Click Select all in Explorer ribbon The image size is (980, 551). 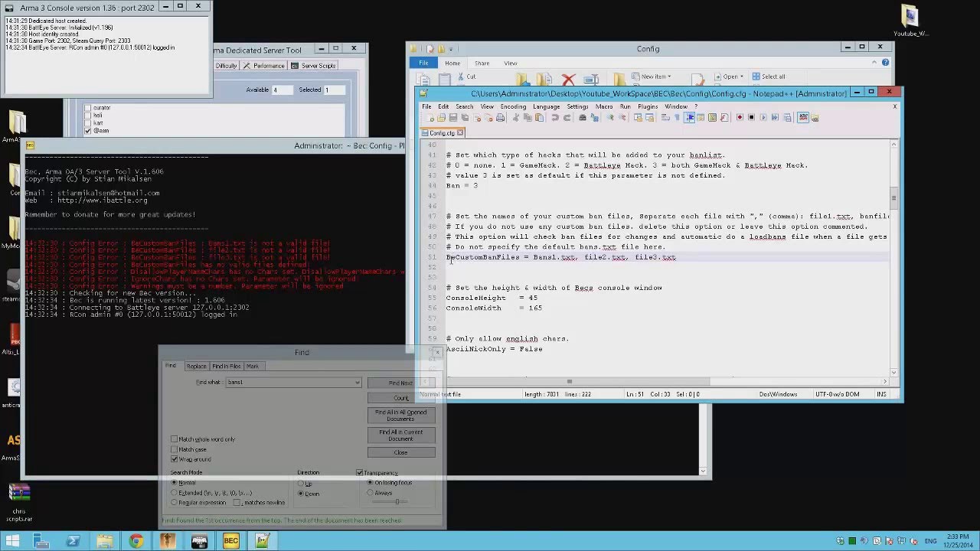769,77
